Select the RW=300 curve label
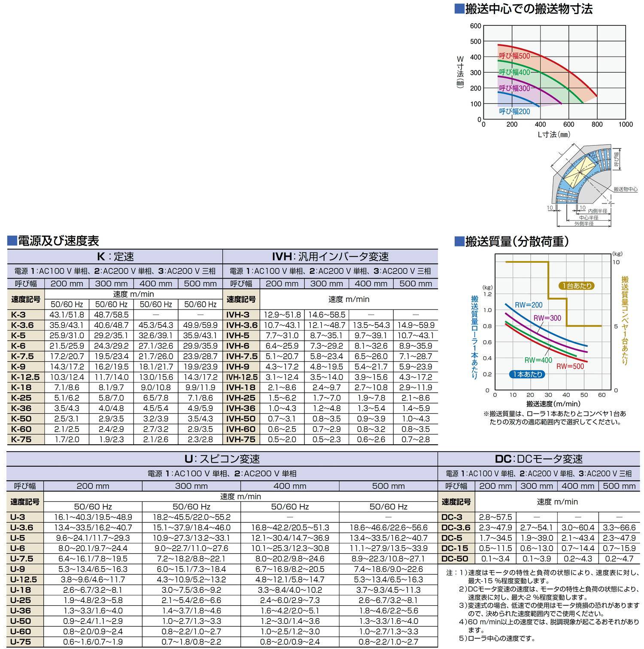The width and height of the screenshot is (644, 649). point(547,318)
